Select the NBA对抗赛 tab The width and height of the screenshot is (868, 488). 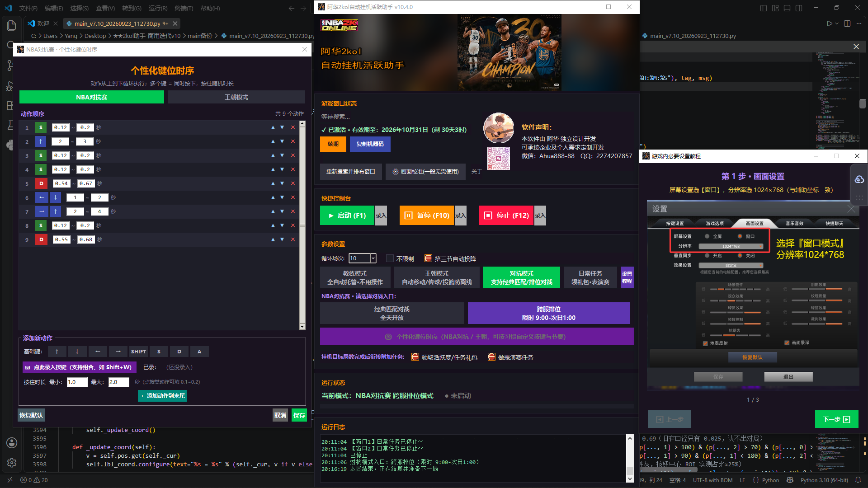(92, 97)
